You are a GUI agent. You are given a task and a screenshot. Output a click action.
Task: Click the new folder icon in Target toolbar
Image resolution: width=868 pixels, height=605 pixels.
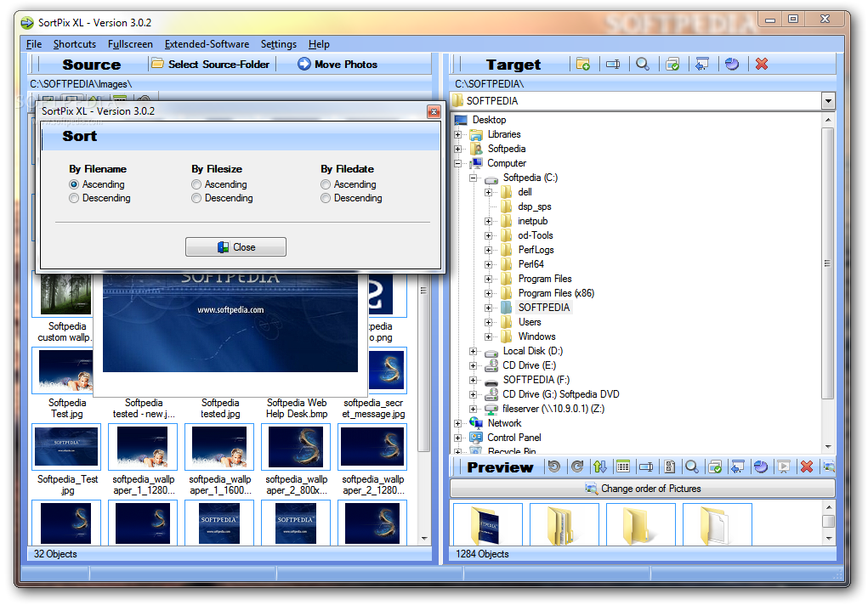(x=583, y=65)
